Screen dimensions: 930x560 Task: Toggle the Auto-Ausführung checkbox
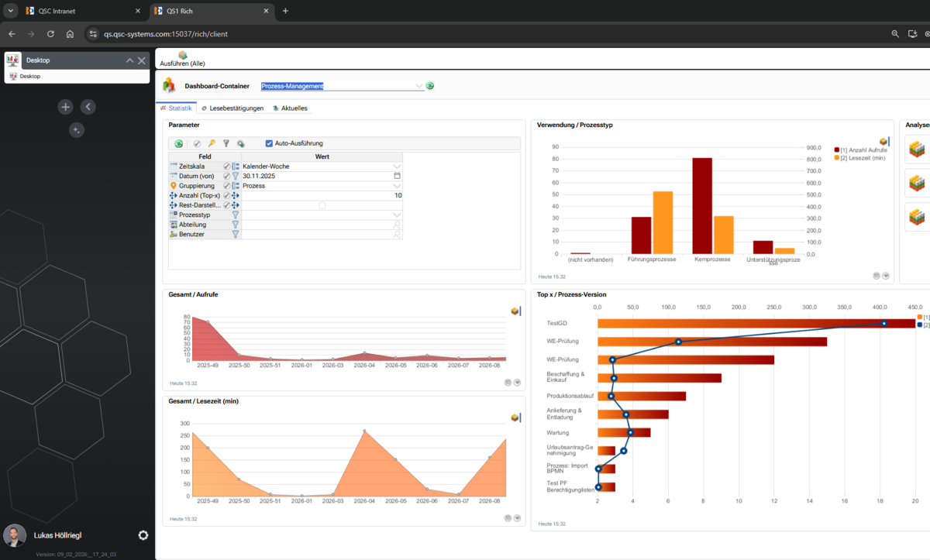click(x=269, y=143)
